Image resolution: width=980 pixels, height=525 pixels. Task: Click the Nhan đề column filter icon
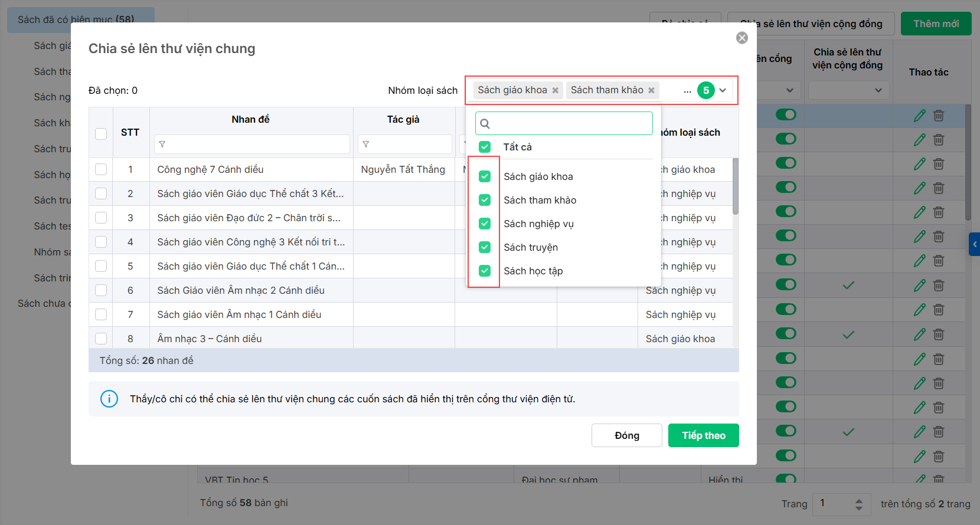(x=162, y=145)
